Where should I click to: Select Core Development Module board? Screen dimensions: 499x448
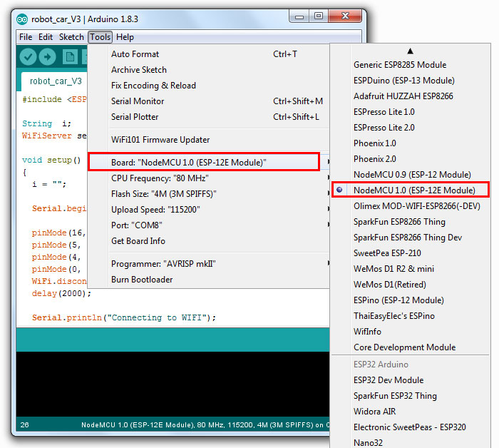[411, 347]
